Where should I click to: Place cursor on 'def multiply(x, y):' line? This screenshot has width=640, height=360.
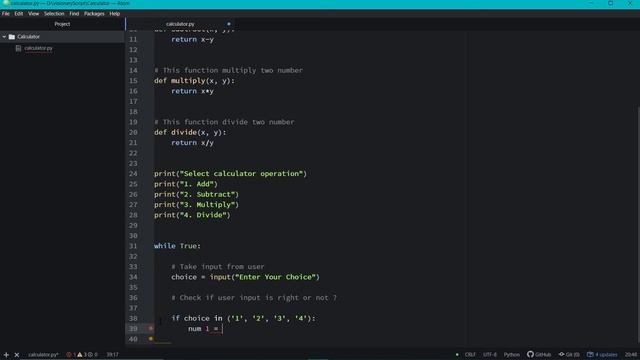pos(194,81)
